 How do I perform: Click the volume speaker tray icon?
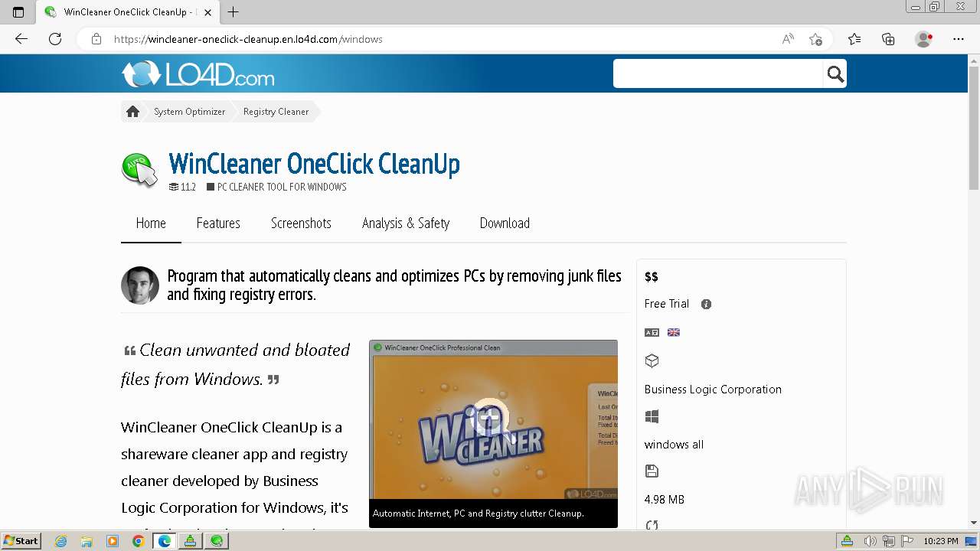pyautogui.click(x=871, y=541)
